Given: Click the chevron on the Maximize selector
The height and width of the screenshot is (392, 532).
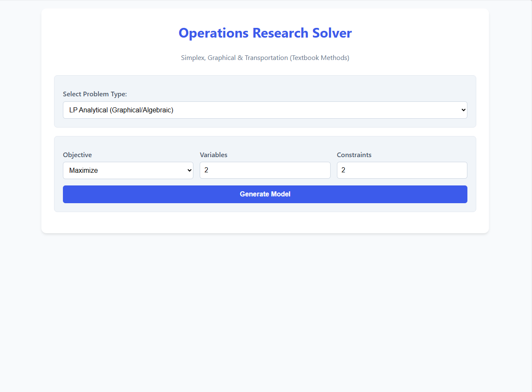Looking at the screenshot, I should pyautogui.click(x=189, y=170).
